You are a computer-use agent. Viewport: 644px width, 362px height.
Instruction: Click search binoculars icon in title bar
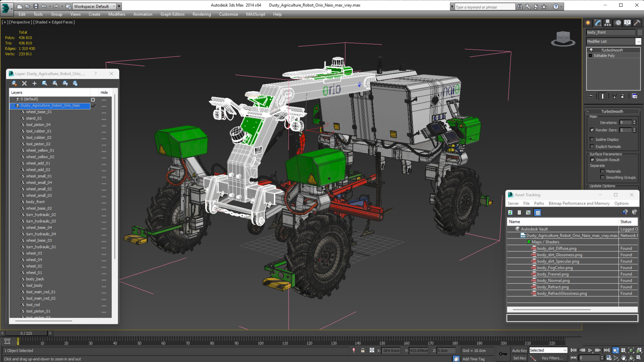pyautogui.click(x=520, y=7)
